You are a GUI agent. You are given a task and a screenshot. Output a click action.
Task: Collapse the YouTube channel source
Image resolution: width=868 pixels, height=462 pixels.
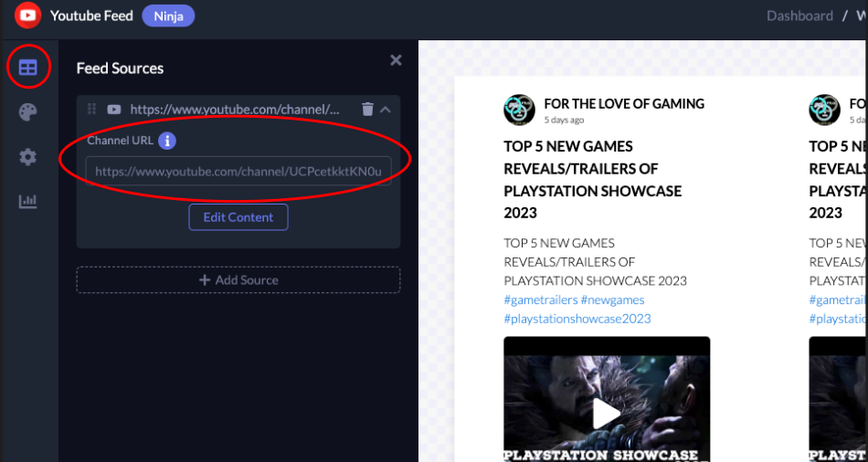pos(386,110)
